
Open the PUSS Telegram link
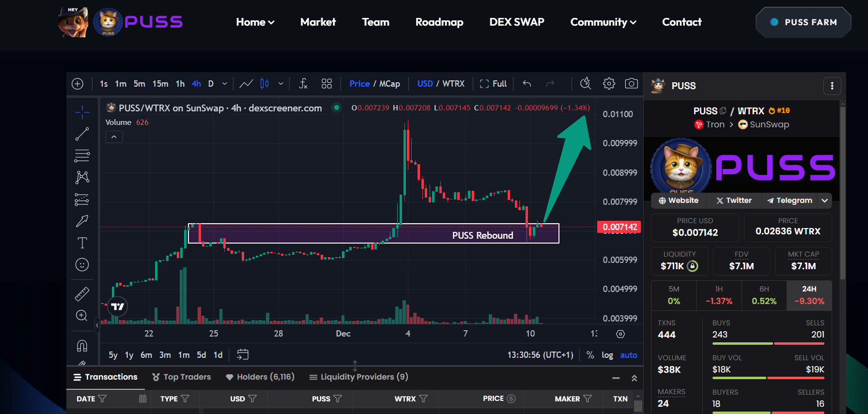tap(790, 200)
